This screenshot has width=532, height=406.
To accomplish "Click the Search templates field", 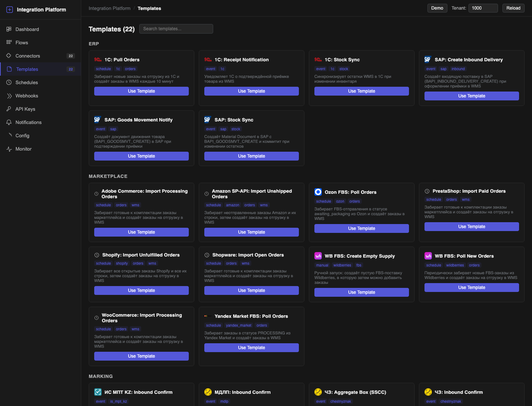I will click(x=176, y=29).
